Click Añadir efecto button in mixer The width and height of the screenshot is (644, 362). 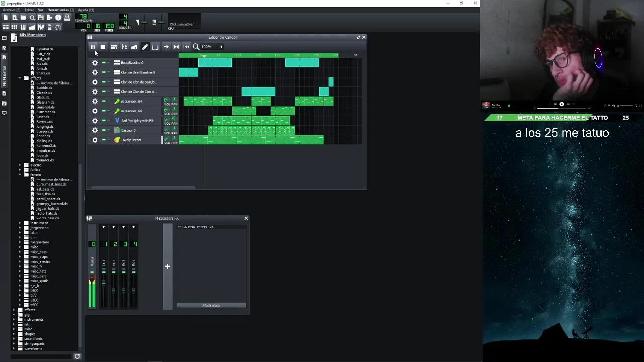tap(211, 305)
